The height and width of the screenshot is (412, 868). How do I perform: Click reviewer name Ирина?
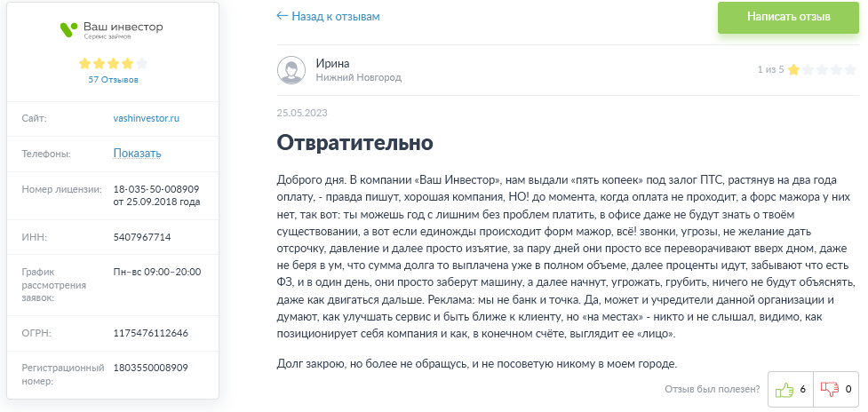[x=332, y=63]
